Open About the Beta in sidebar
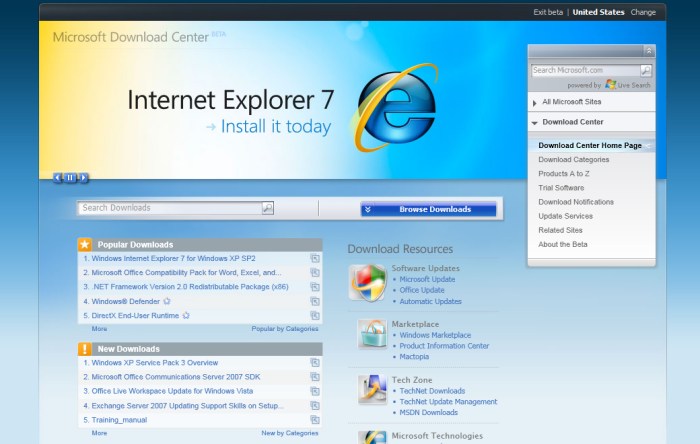 click(x=562, y=245)
